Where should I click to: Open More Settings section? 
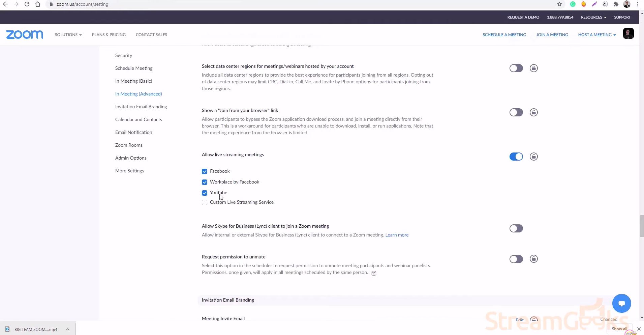(129, 171)
